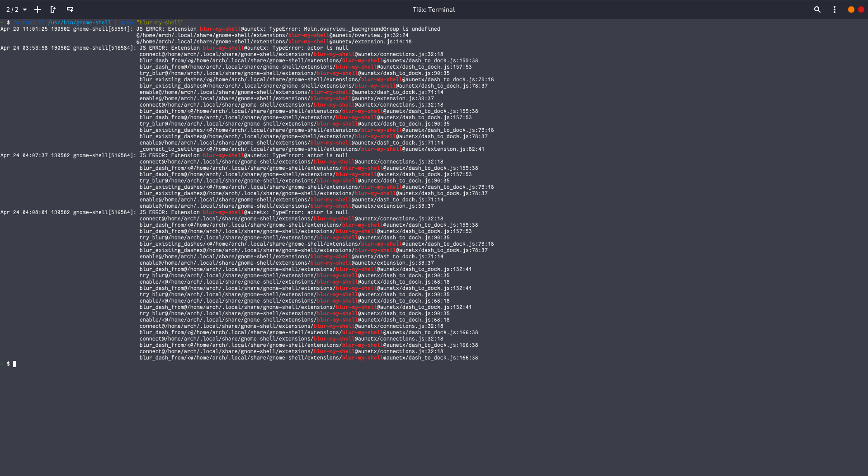Open terminal search with the magnifier icon
The image size is (868, 476).
coord(817,9)
